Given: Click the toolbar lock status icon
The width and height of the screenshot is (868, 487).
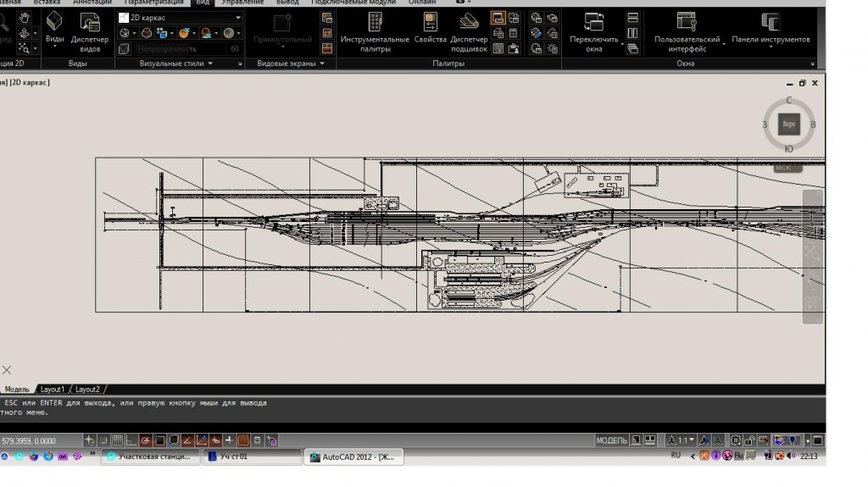Looking at the screenshot, I should (x=749, y=440).
